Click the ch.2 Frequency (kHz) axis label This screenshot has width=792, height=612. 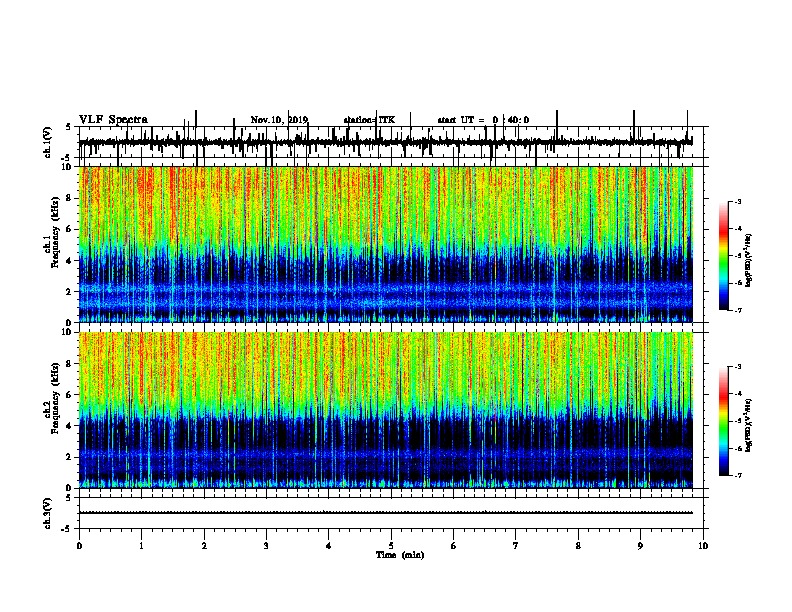point(54,398)
